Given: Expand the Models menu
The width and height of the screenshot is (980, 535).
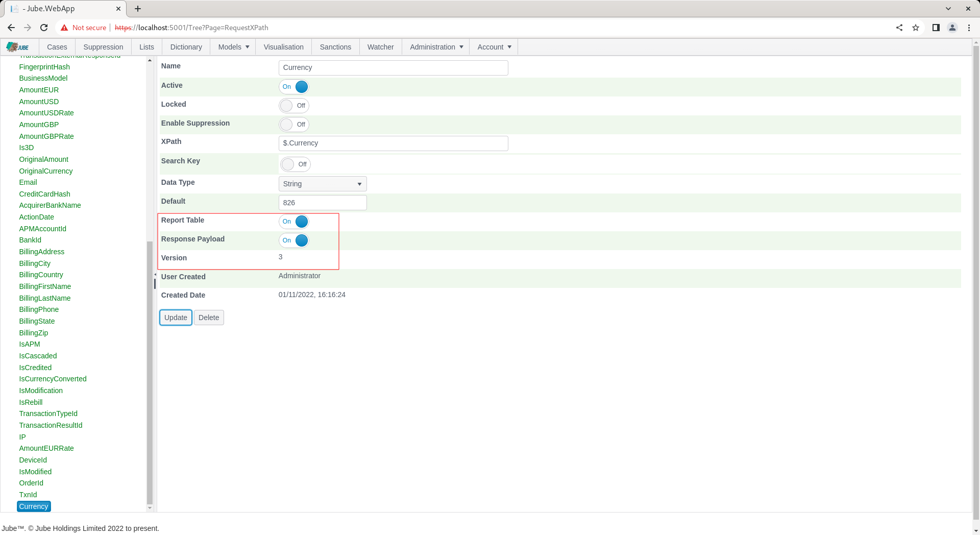Looking at the screenshot, I should click(234, 47).
